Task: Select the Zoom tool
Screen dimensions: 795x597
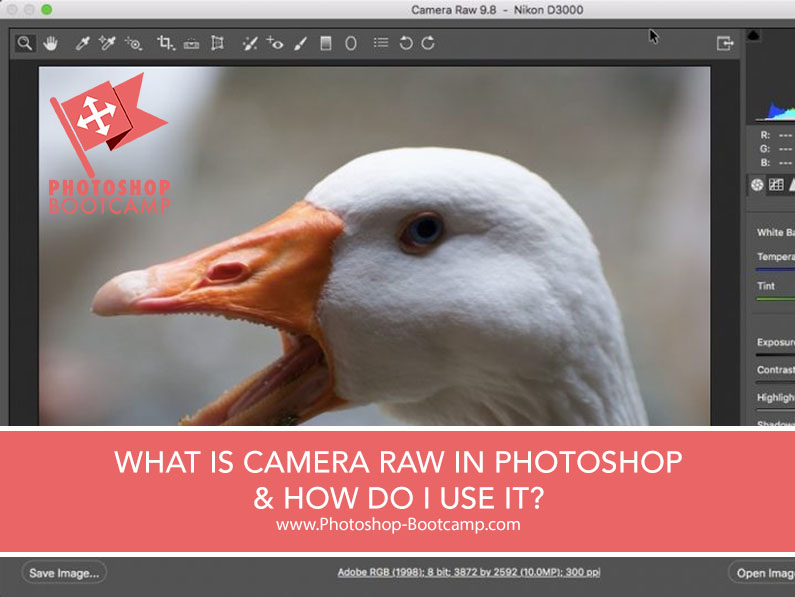Action: 24,43
